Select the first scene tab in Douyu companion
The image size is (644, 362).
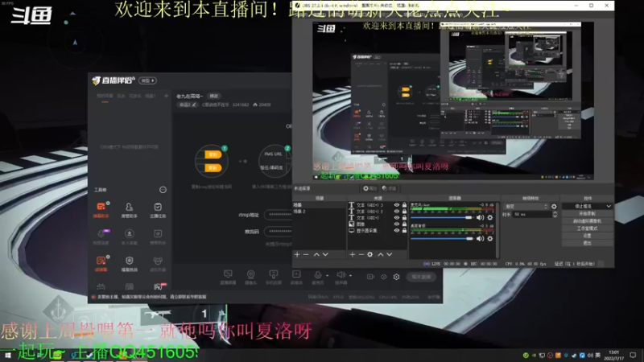pyautogui.click(x=105, y=96)
